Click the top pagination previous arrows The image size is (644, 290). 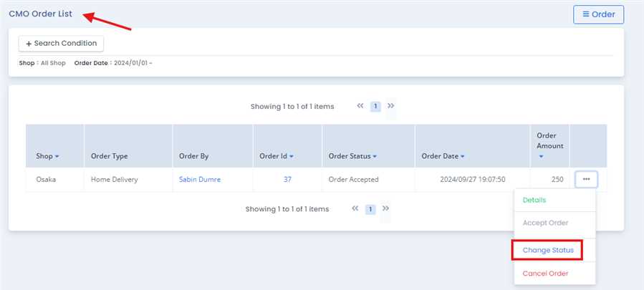tap(360, 106)
